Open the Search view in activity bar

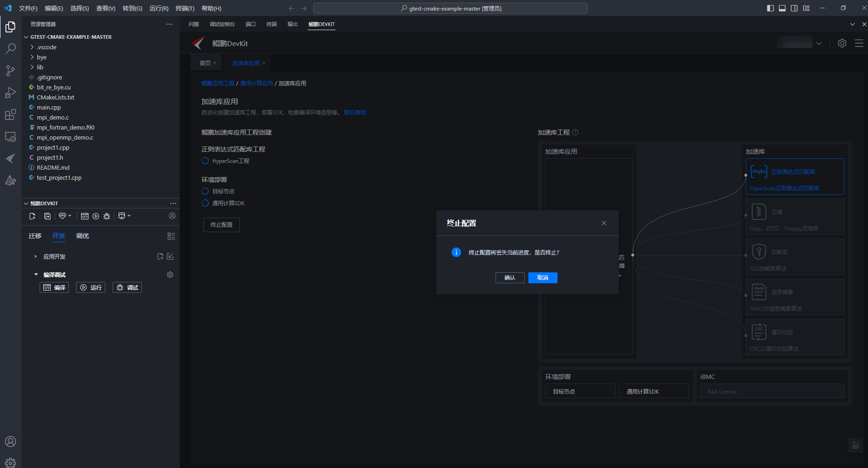click(10, 49)
